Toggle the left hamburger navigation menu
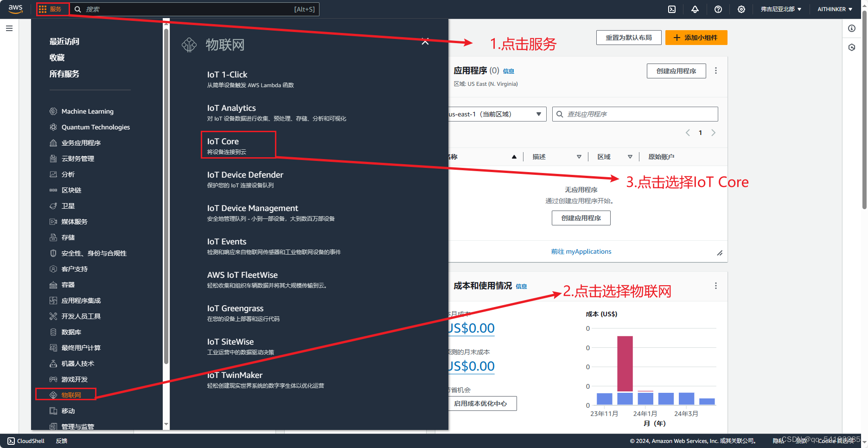This screenshot has width=868, height=448. pyautogui.click(x=9, y=28)
